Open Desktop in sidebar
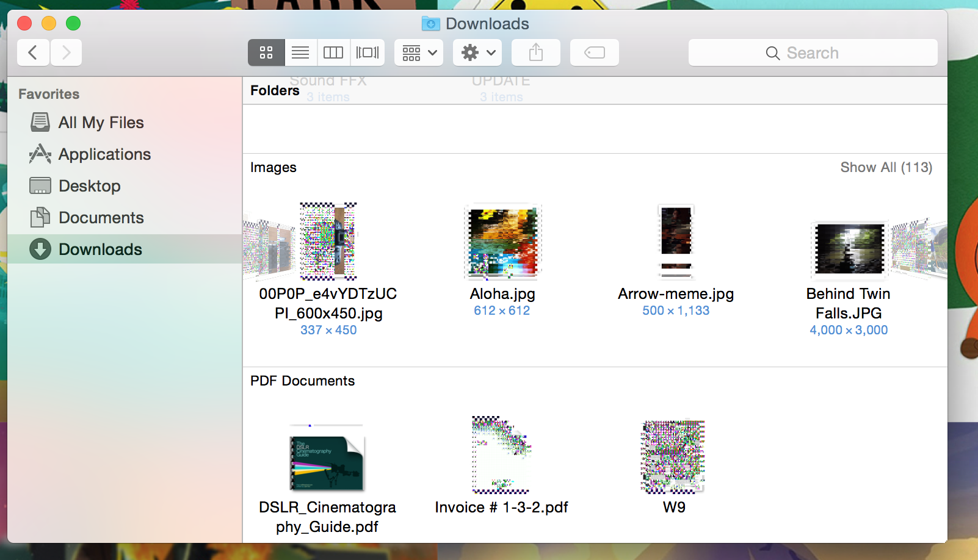Image resolution: width=978 pixels, height=560 pixels. click(125, 186)
